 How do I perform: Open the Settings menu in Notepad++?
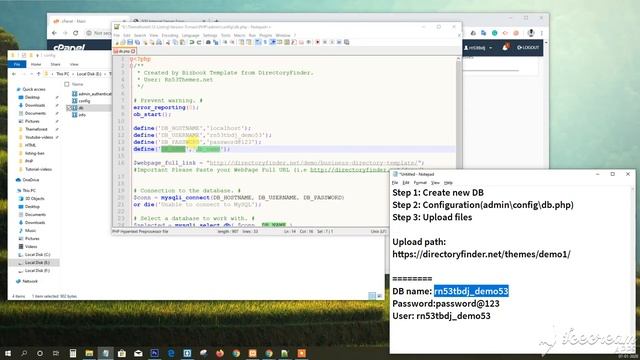[210, 36]
